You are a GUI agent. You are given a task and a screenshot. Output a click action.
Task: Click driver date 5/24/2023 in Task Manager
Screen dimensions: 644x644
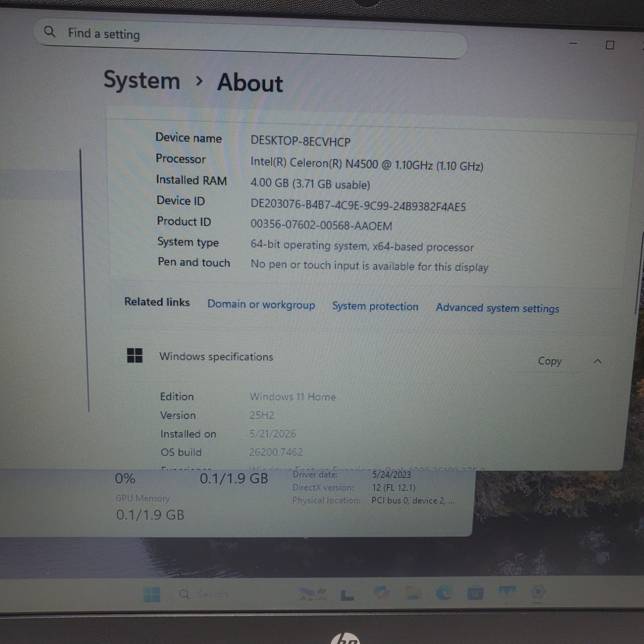click(x=392, y=474)
